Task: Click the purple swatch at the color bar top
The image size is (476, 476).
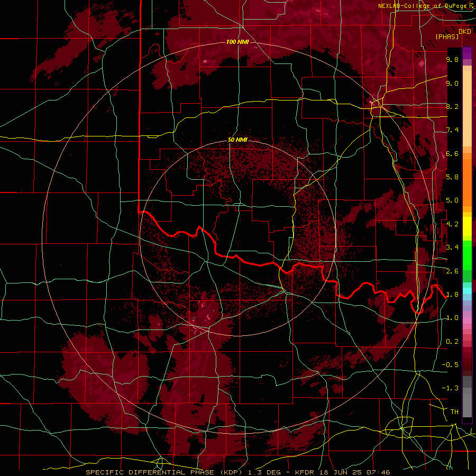Action: pos(467,53)
